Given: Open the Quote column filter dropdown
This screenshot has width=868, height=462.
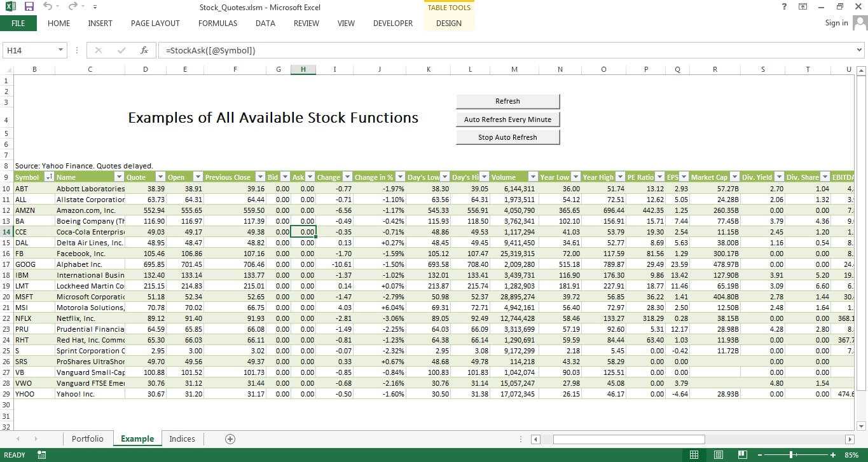Looking at the screenshot, I should (x=160, y=177).
